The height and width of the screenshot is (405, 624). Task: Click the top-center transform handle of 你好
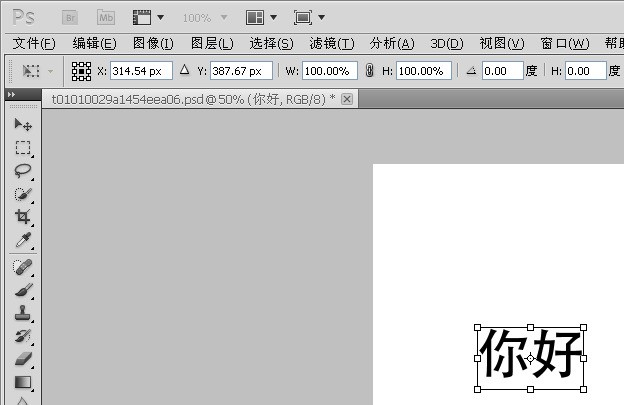click(x=530, y=327)
